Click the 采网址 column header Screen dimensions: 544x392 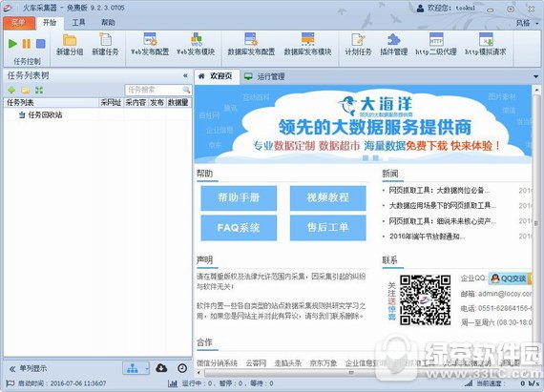[111, 103]
